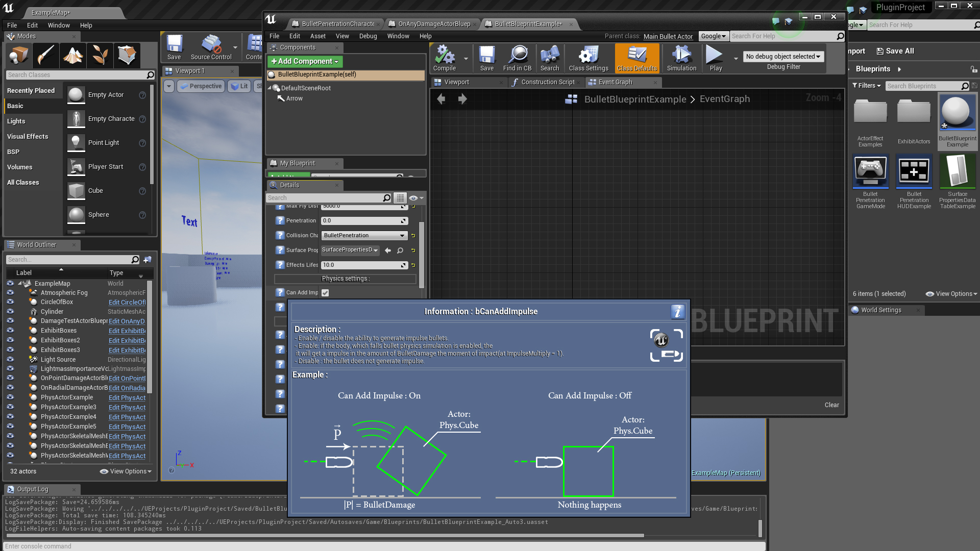Open Asset menu in blueprint editor
The image size is (980, 551).
[317, 36]
